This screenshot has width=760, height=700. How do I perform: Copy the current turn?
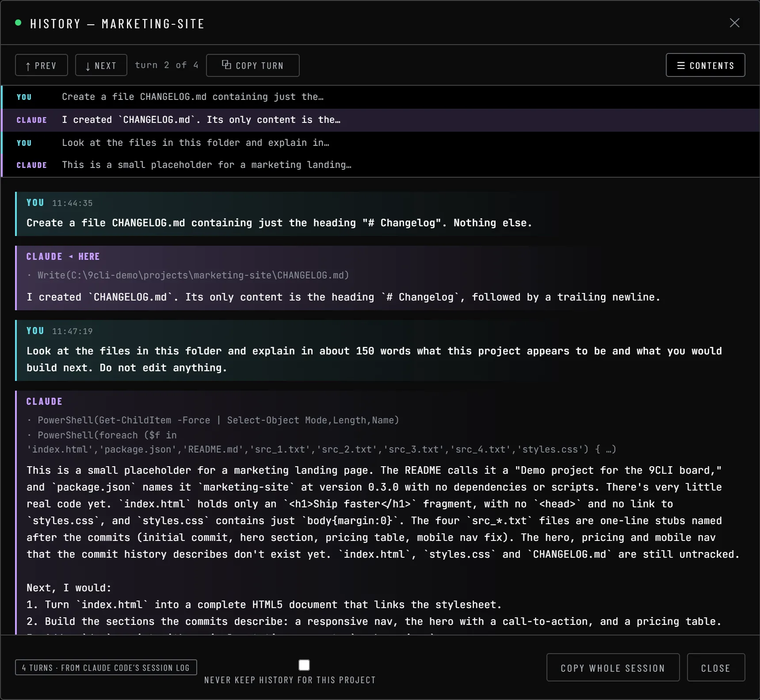pos(253,65)
